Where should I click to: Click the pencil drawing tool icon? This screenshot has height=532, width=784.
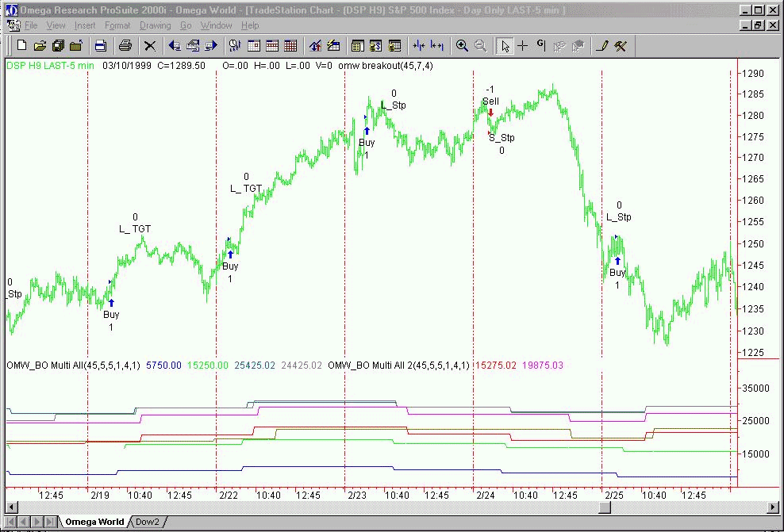click(601, 46)
